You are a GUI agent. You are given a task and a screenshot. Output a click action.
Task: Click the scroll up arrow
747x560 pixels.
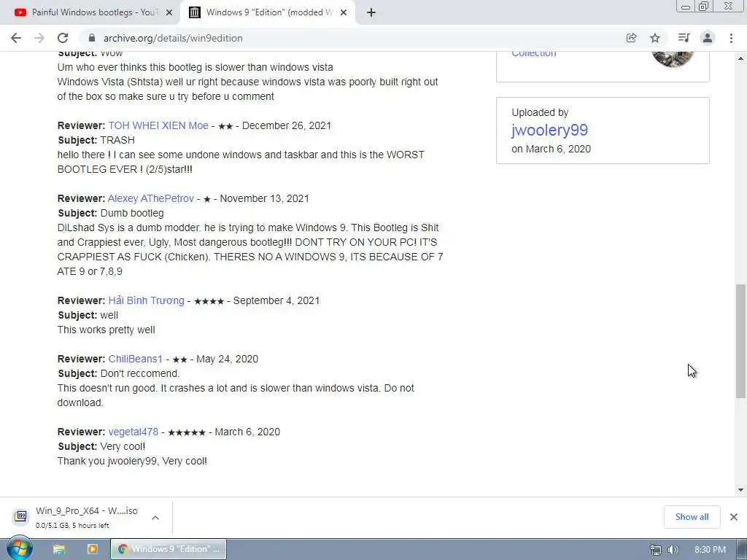[x=740, y=58]
